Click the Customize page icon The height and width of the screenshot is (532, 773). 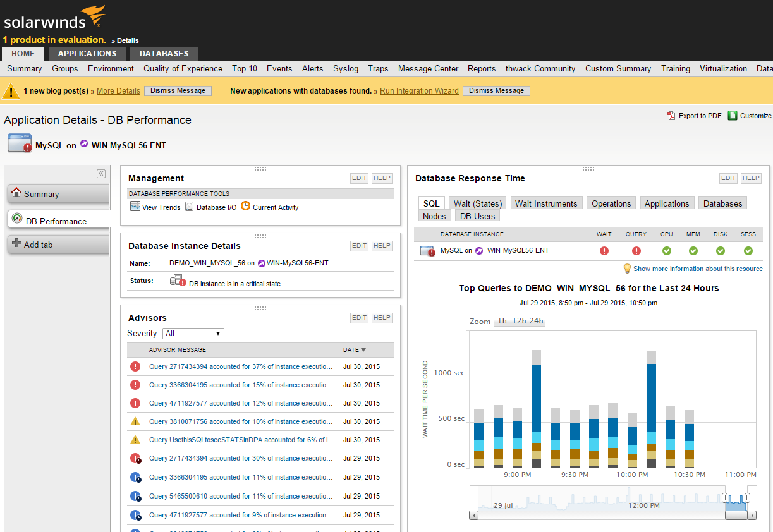733,116
